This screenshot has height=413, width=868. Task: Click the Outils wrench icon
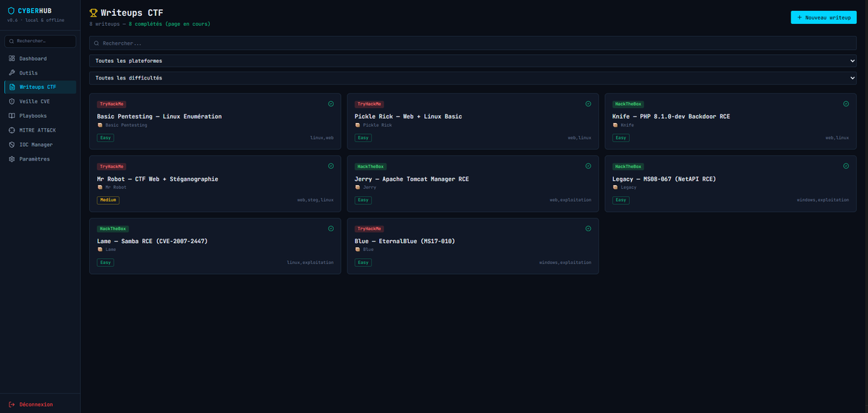pos(12,73)
